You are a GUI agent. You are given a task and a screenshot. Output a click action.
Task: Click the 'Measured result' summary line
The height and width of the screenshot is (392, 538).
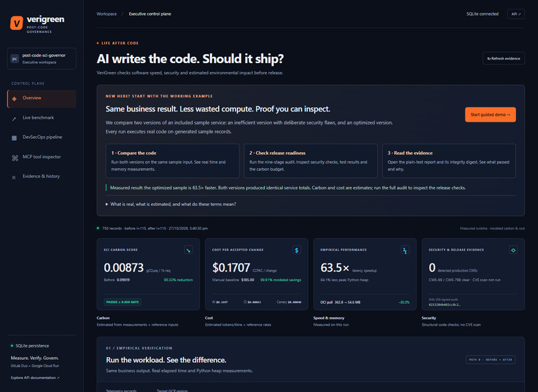pos(288,187)
